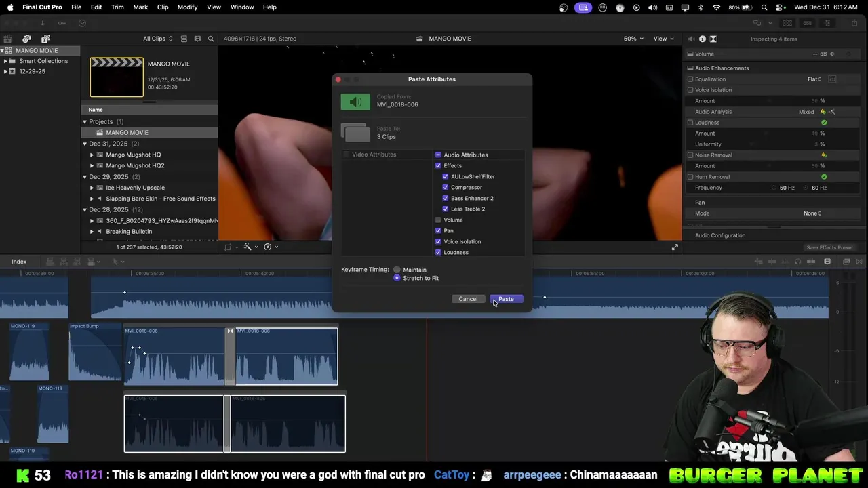Image resolution: width=868 pixels, height=488 pixels.
Task: Expand the 12-29-25 event
Action: click(x=5, y=71)
